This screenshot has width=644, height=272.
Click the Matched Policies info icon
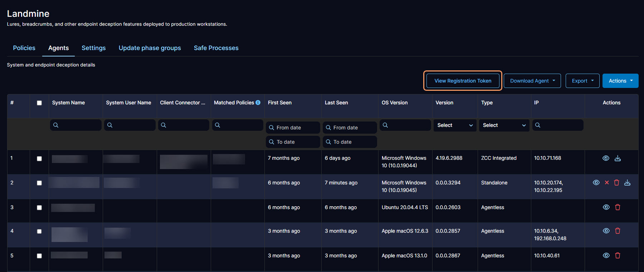coord(258,103)
